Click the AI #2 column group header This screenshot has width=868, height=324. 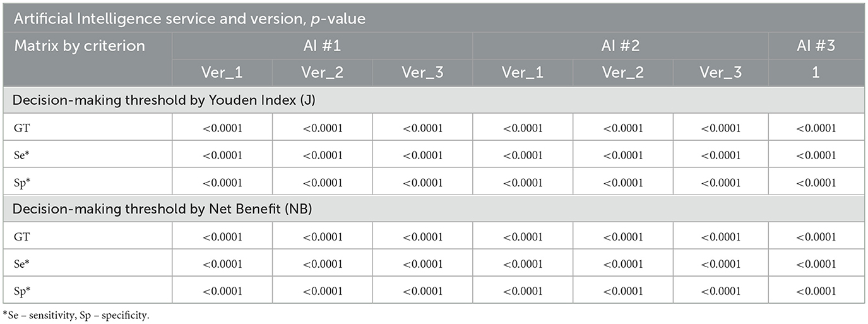tap(619, 46)
